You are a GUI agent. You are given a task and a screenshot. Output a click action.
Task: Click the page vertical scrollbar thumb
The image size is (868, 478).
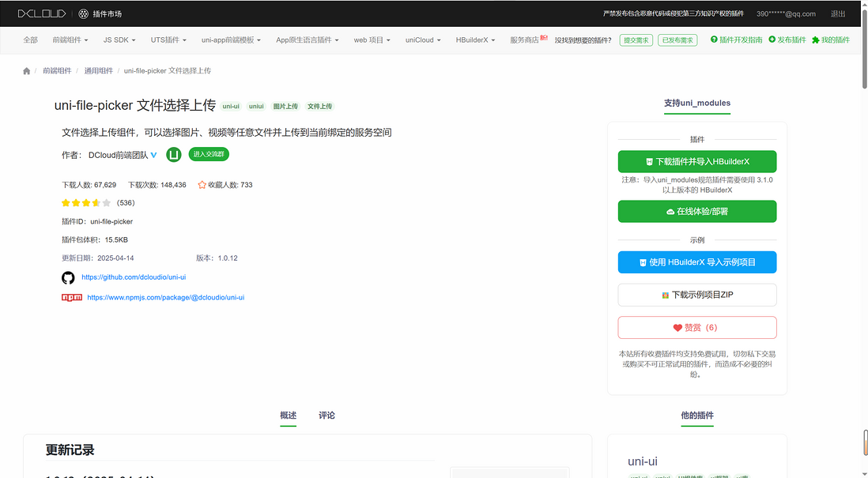click(864, 47)
